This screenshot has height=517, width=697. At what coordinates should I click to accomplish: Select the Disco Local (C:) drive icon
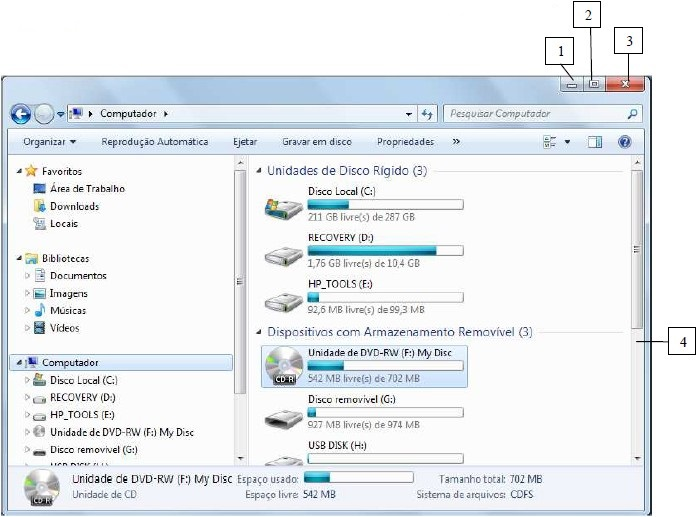(283, 206)
